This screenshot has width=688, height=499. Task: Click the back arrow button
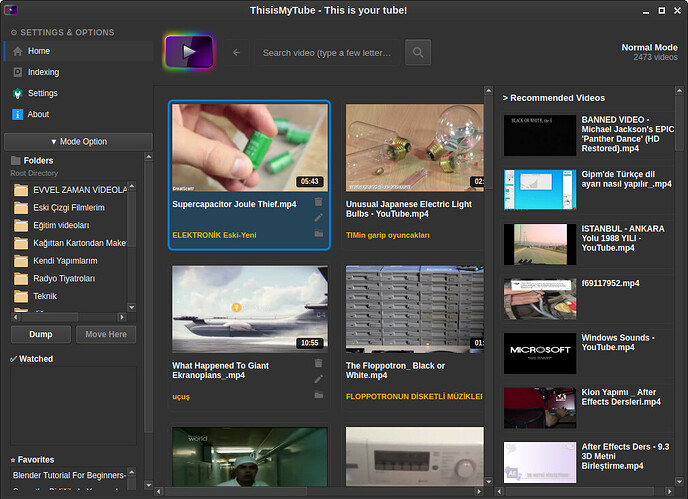[x=236, y=53]
